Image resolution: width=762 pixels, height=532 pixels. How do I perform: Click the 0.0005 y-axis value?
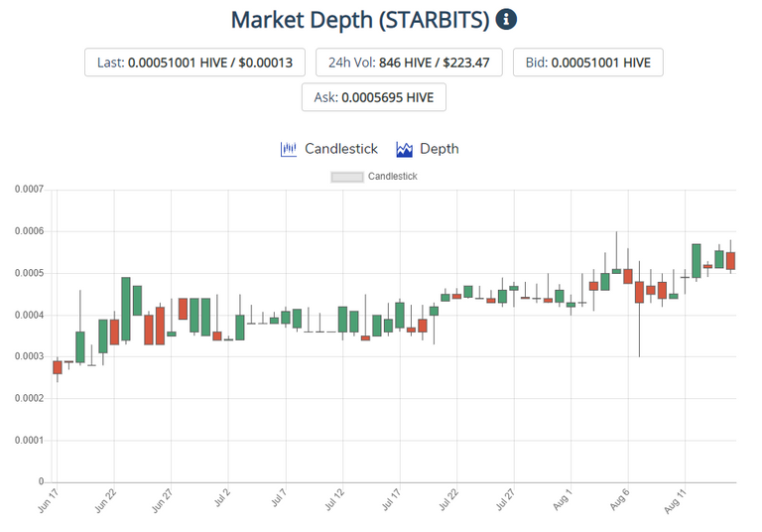point(29,273)
